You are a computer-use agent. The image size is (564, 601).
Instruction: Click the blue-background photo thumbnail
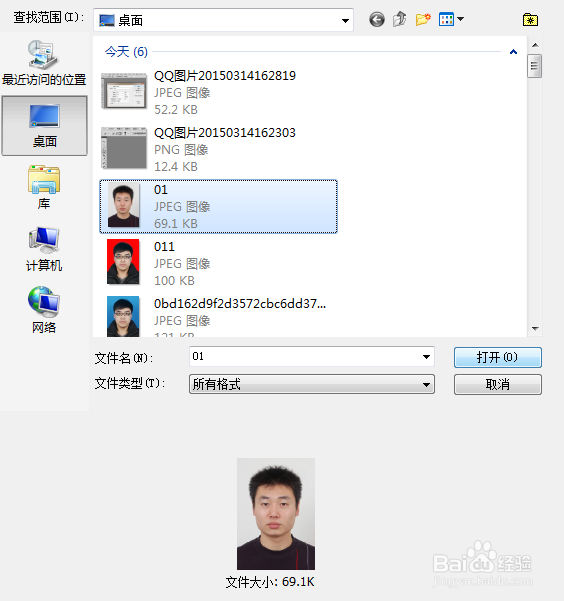(x=123, y=317)
